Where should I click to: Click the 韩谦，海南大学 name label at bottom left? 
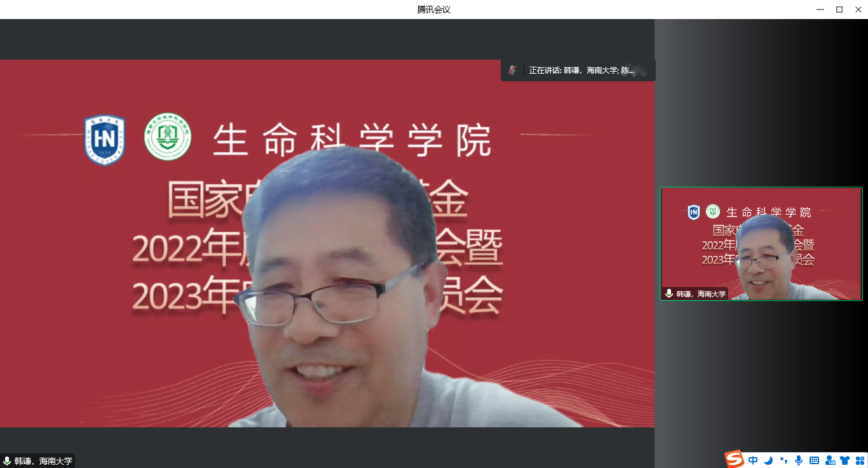43,461
